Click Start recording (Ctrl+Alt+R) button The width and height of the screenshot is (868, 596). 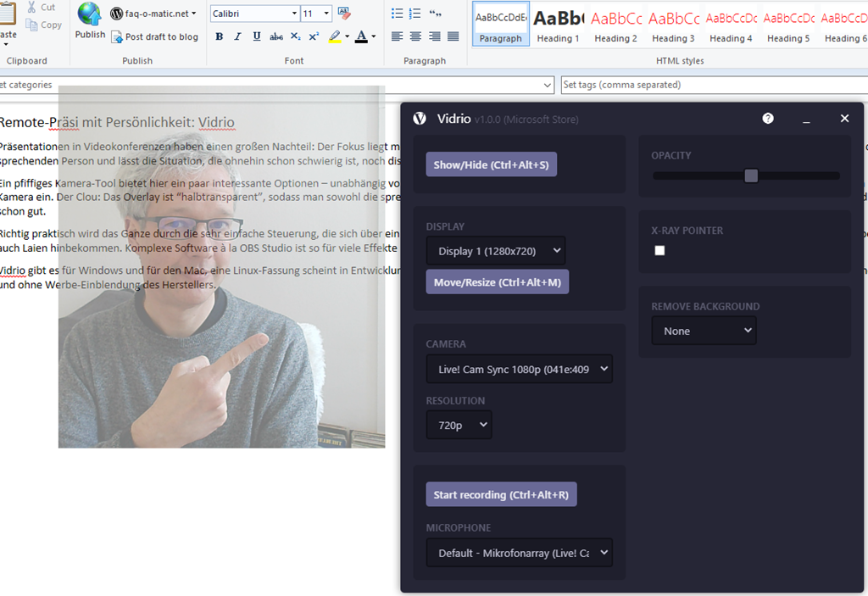(x=501, y=494)
